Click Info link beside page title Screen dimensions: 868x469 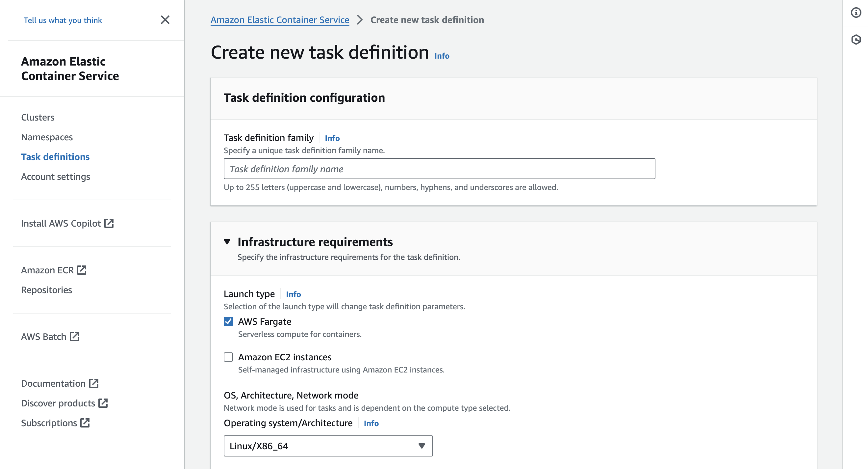[442, 56]
